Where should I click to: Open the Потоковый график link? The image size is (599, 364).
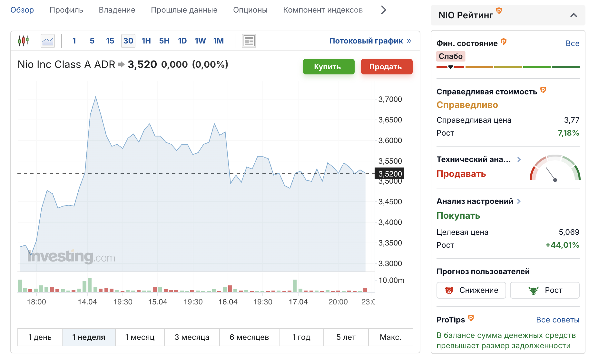(370, 41)
